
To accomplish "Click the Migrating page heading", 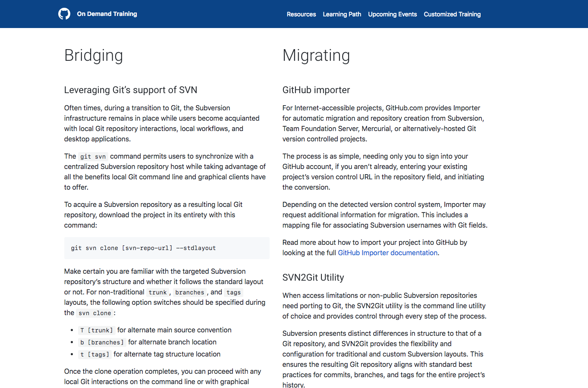I will [316, 56].
